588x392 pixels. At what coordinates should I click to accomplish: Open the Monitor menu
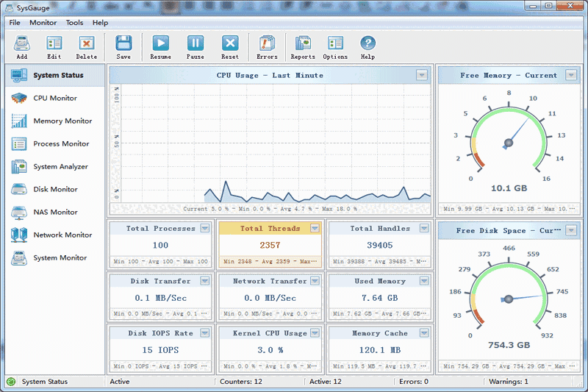(x=43, y=23)
